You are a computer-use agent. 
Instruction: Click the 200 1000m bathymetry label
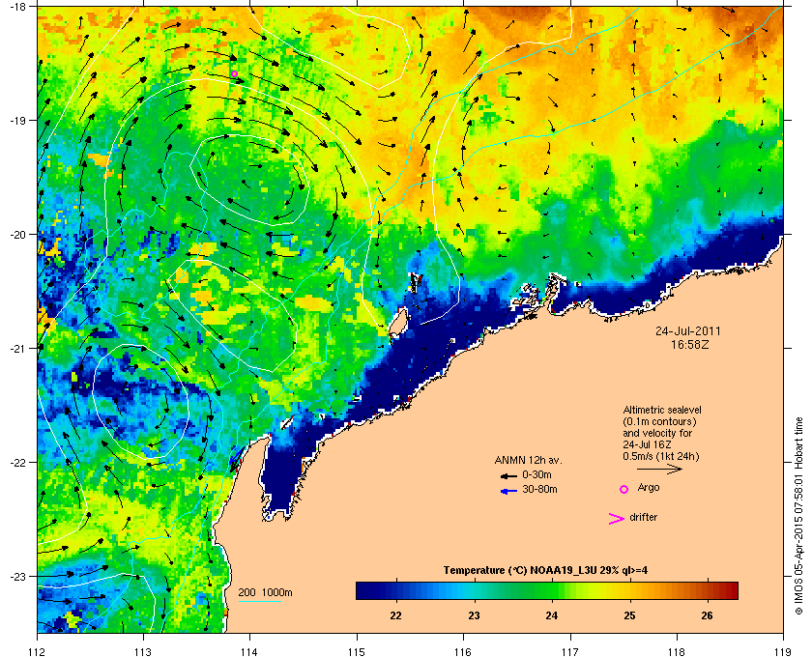[x=265, y=593]
